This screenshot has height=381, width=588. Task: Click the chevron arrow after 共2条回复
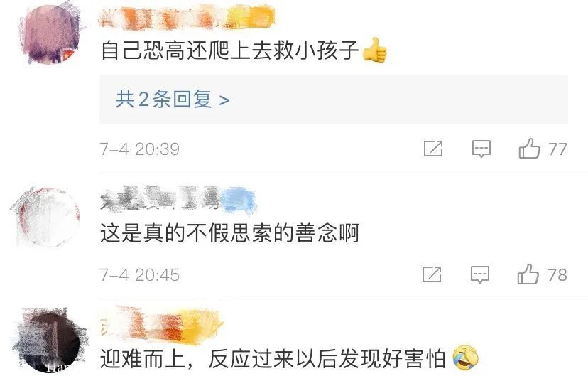(224, 100)
